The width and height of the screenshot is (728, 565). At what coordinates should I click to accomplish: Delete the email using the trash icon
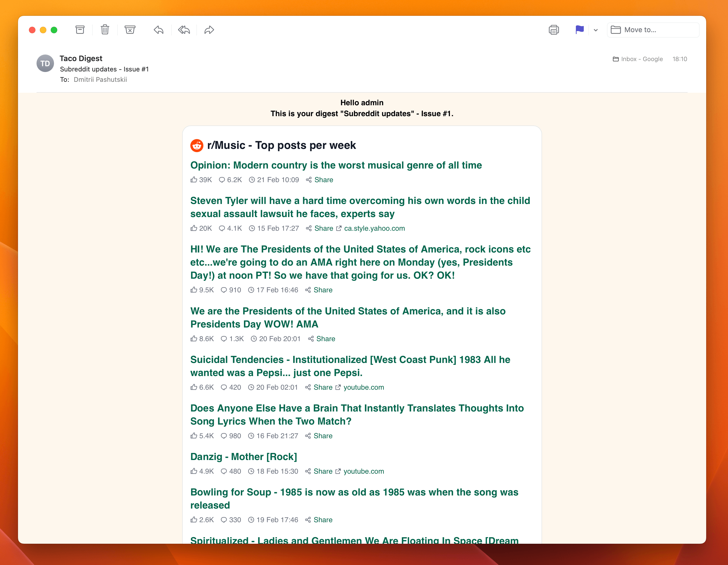[x=105, y=30]
